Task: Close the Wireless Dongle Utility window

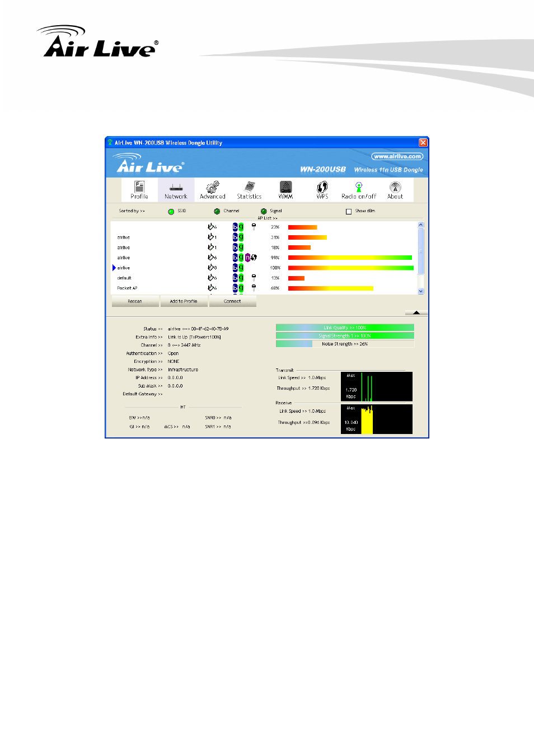Action: 423,142
